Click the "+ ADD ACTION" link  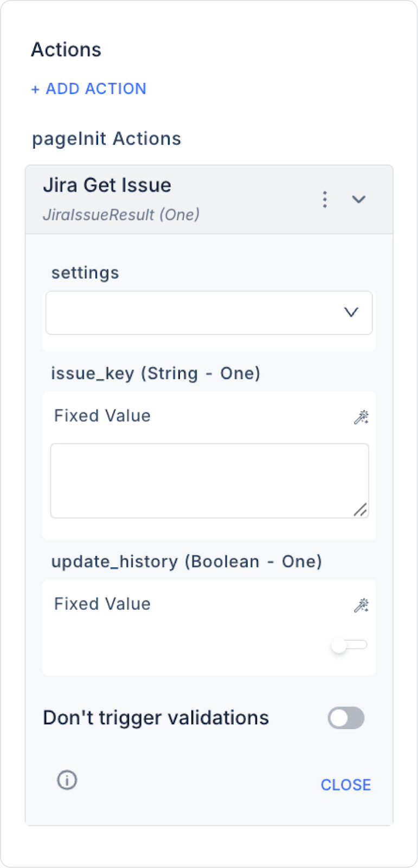[x=89, y=88]
